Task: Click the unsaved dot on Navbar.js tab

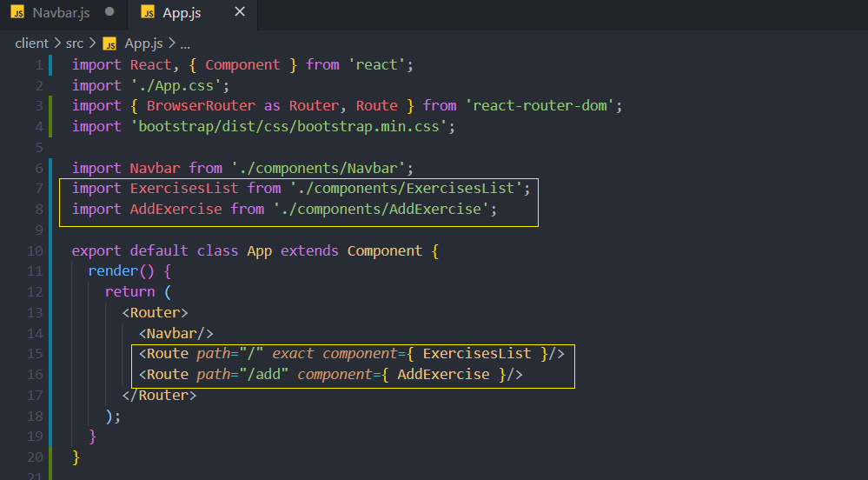Action: click(x=109, y=12)
